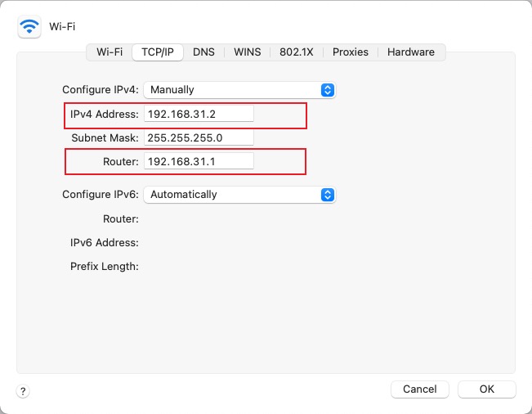Click the IPv6 Address label

pos(104,242)
